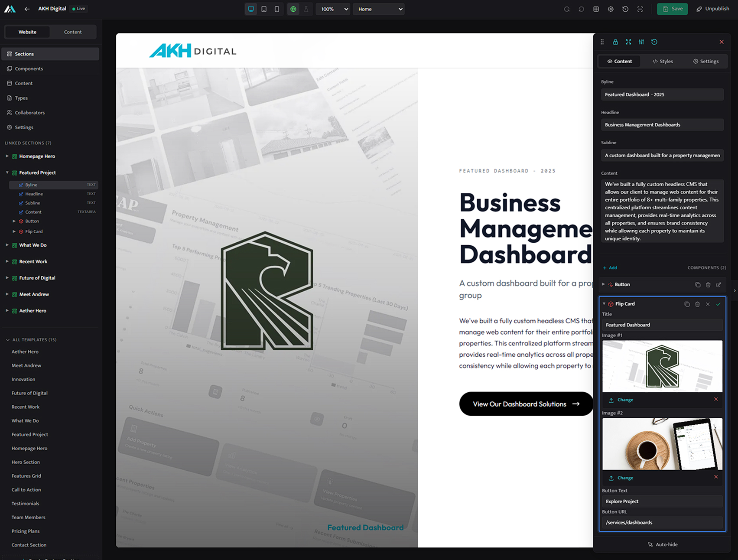Open the live site globe icon

[293, 9]
